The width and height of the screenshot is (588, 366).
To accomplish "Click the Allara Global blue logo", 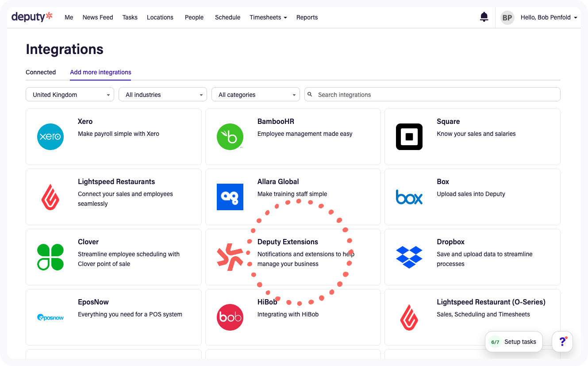I will pos(230,197).
